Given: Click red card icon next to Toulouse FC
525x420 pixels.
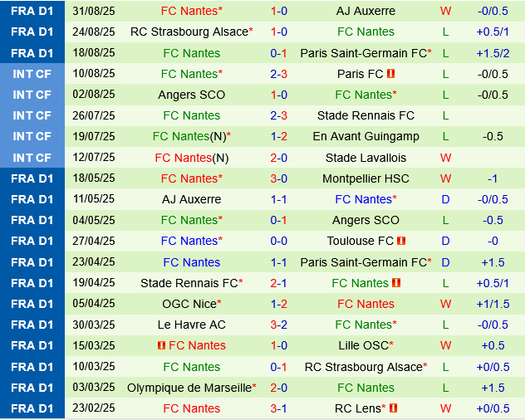Looking at the screenshot, I should pyautogui.click(x=401, y=241).
